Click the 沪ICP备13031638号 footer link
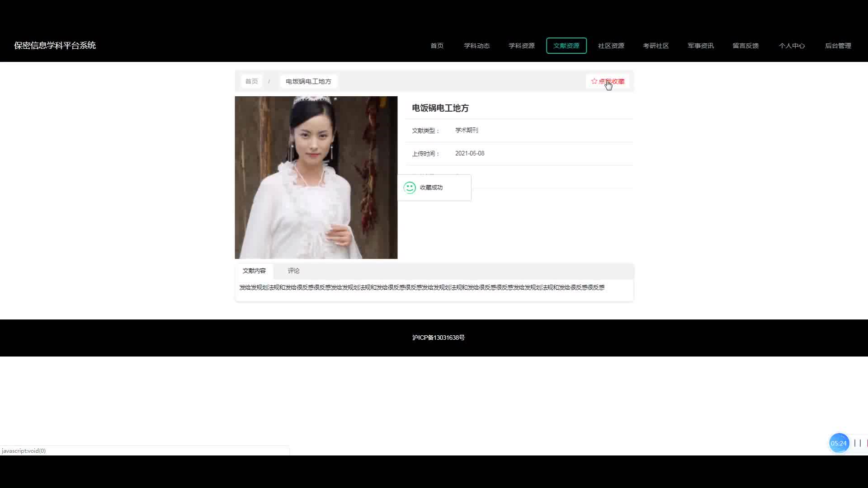The height and width of the screenshot is (488, 868). 438,338
